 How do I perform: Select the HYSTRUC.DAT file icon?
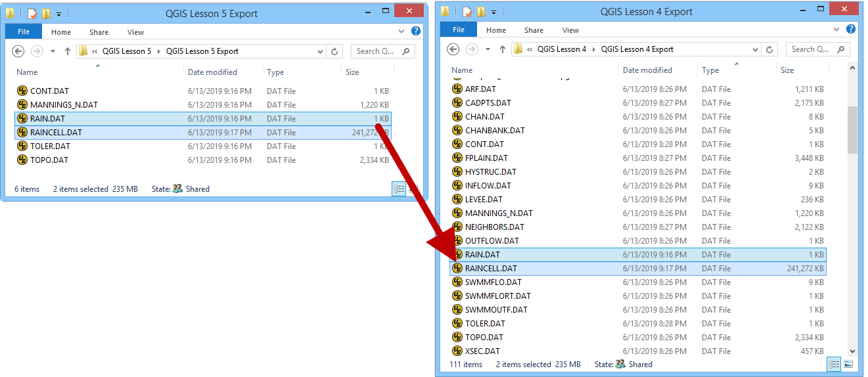click(457, 171)
